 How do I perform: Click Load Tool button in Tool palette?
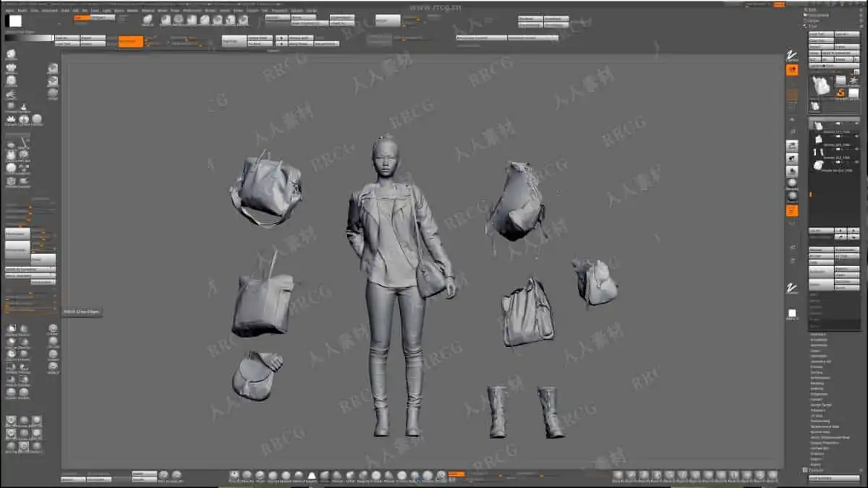pos(822,34)
